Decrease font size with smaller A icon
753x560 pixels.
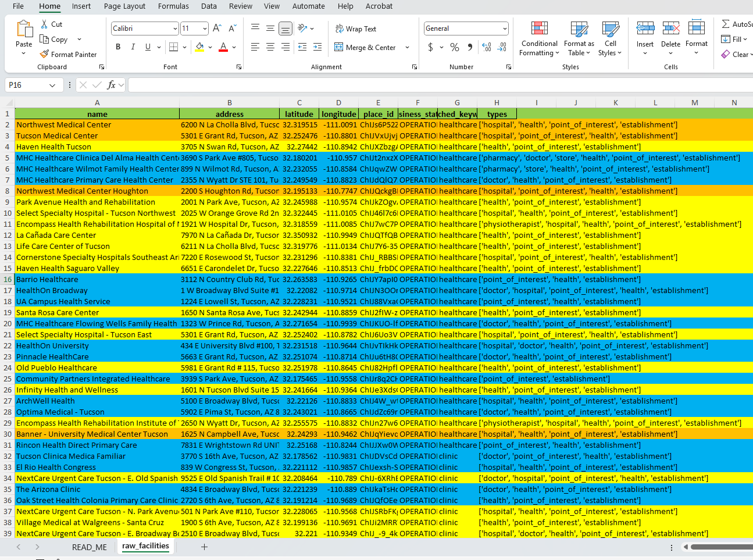point(232,28)
